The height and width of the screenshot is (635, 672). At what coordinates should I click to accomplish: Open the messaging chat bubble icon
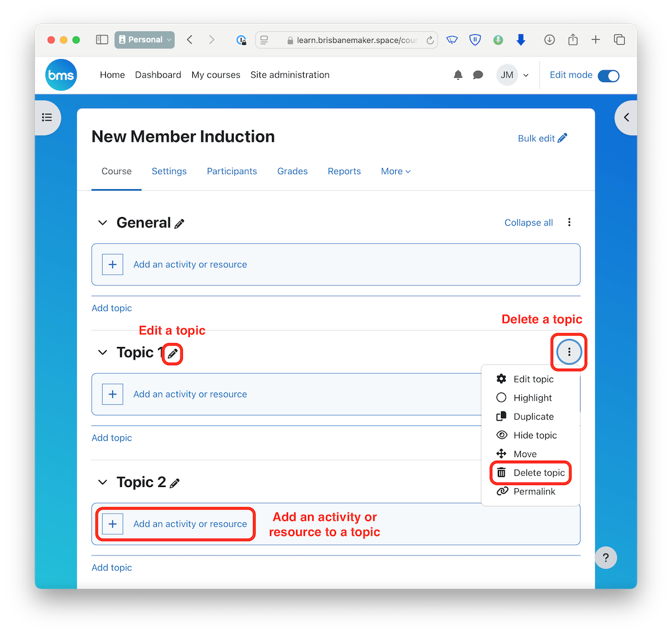coord(478,75)
